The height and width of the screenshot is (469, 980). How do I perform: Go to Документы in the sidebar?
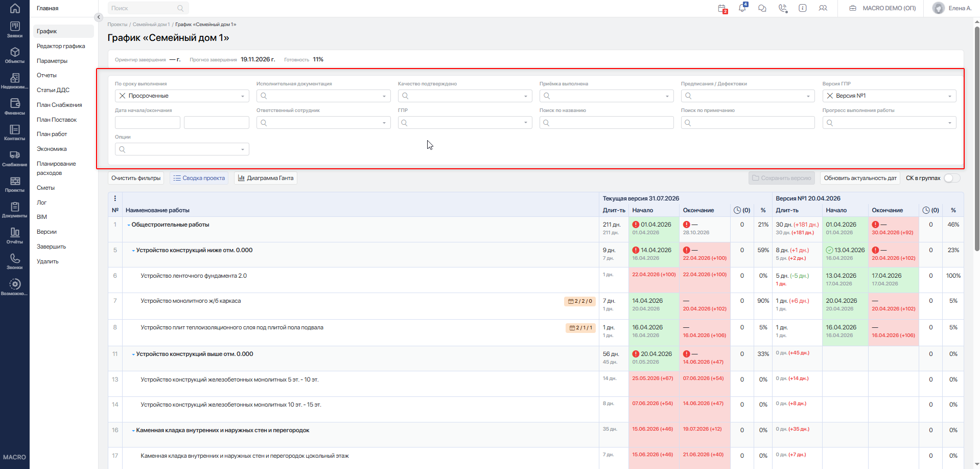15,210
